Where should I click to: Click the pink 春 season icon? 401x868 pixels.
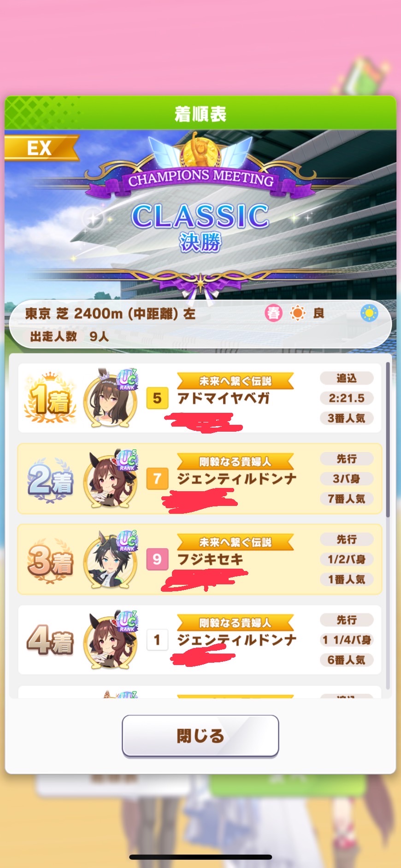tap(273, 314)
